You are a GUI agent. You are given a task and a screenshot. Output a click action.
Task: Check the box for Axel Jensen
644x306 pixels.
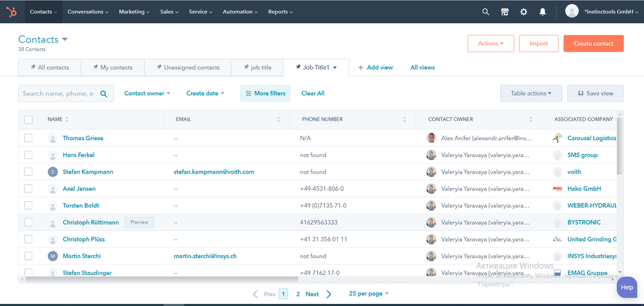pos(28,189)
